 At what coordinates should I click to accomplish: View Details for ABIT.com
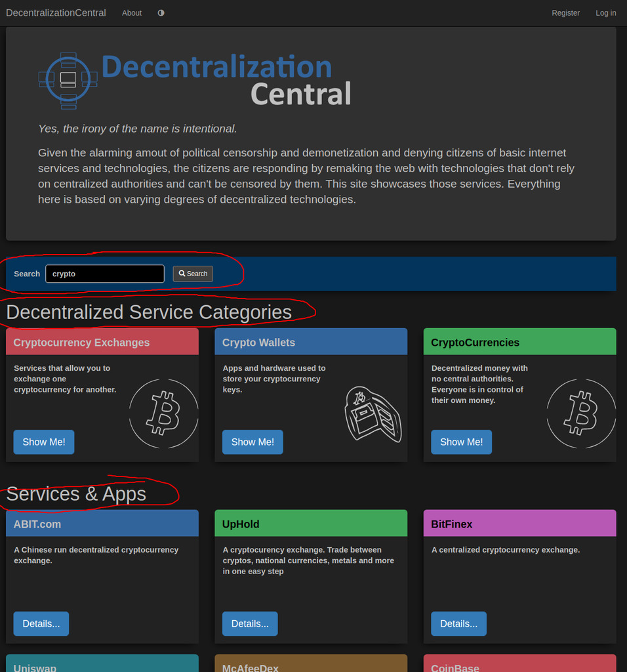(x=41, y=623)
